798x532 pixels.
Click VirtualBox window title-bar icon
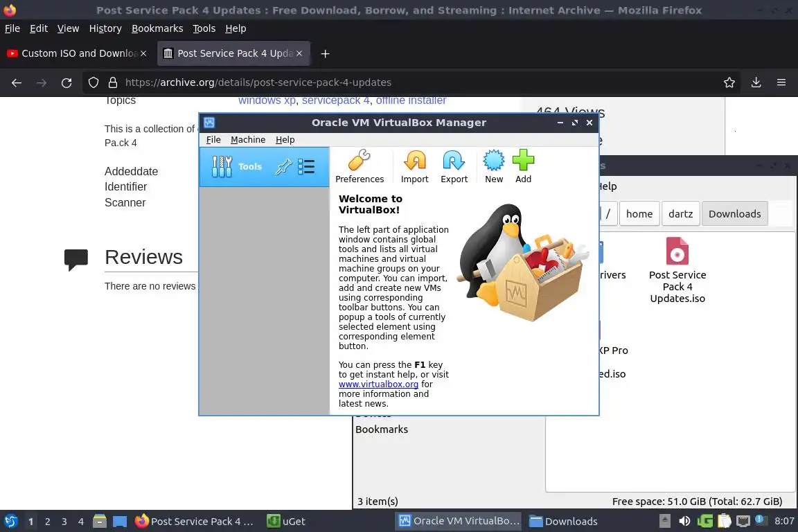[x=209, y=123]
